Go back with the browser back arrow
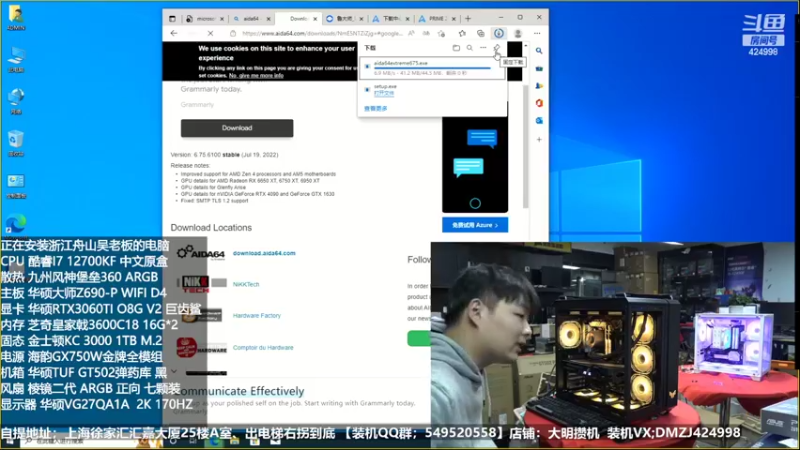 (x=174, y=33)
